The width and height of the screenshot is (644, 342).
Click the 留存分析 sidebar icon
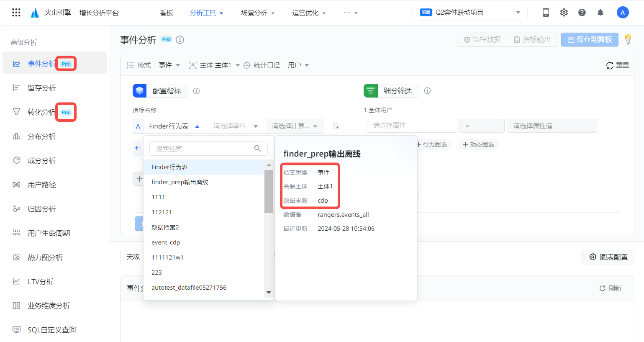coord(16,88)
